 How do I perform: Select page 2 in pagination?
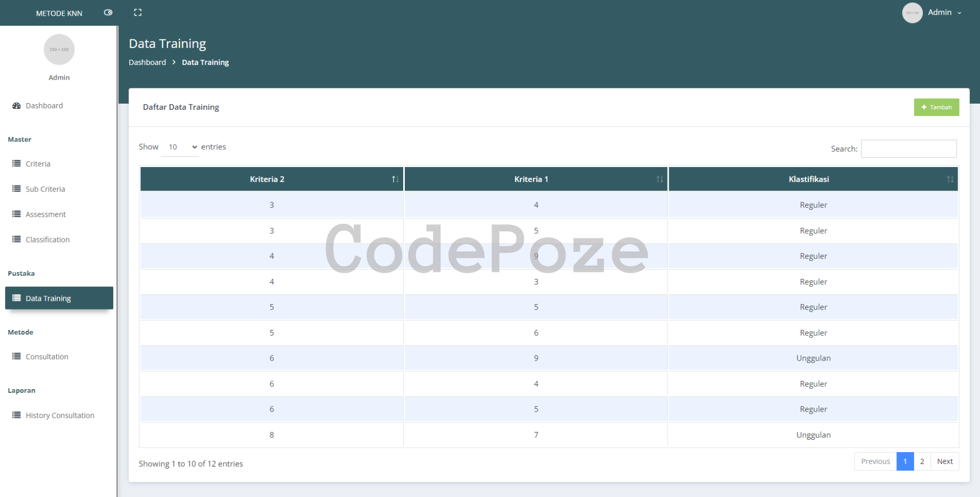922,461
